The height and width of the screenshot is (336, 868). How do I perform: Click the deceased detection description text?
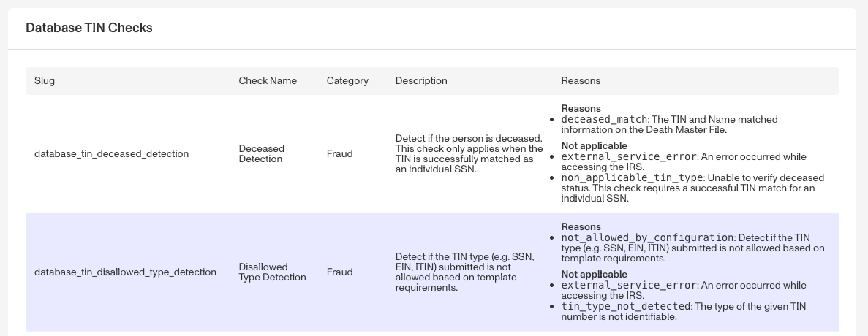click(x=469, y=153)
